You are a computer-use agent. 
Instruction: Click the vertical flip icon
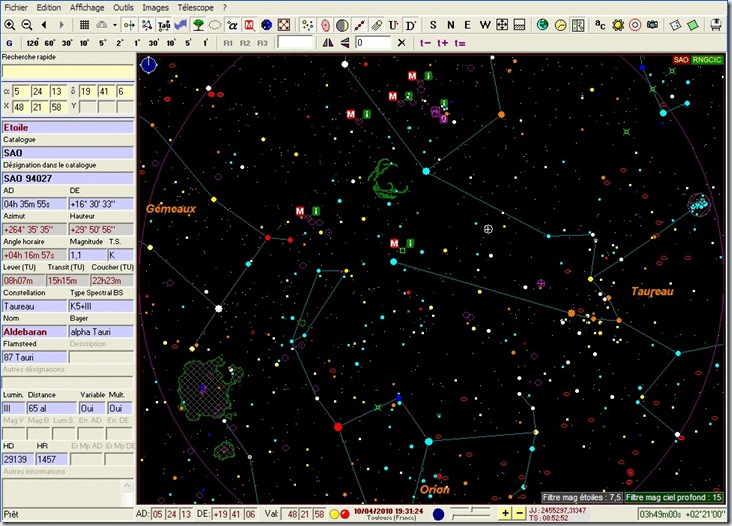(x=345, y=43)
